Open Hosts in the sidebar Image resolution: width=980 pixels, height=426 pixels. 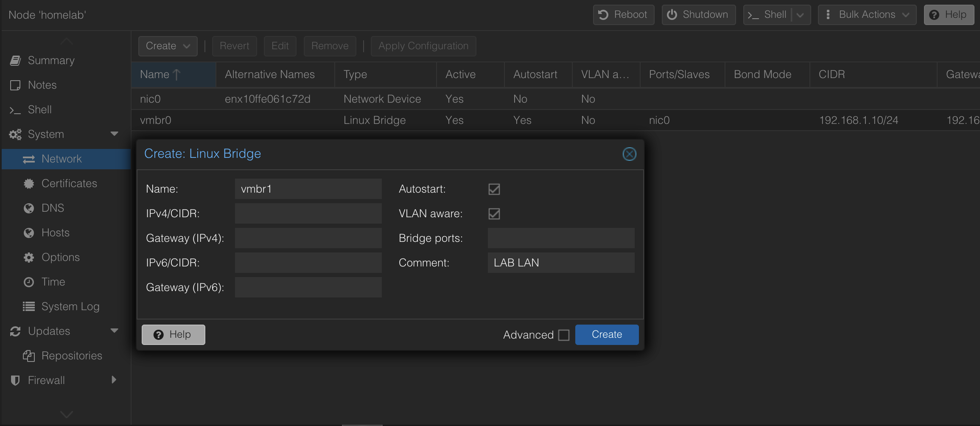(x=66, y=233)
